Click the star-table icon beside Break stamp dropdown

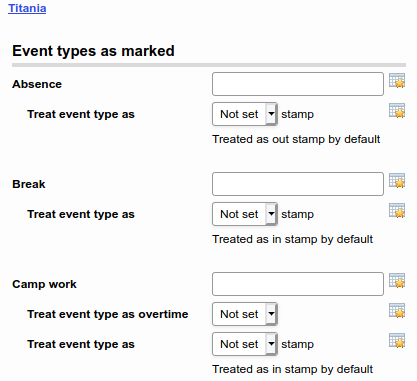tap(397, 211)
